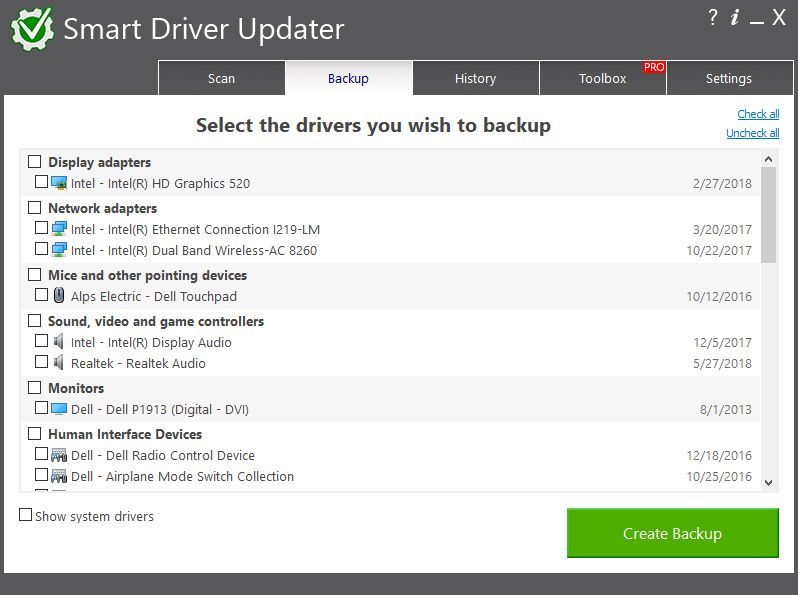Enable Show system drivers
Screen dimensions: 798x595
25,515
